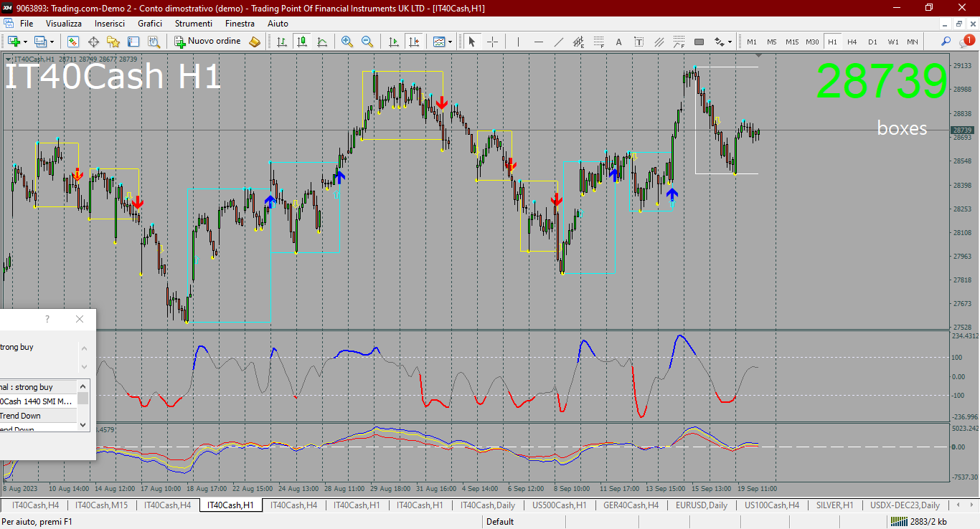
Task: Open the Inserisci menu
Action: 110,23
